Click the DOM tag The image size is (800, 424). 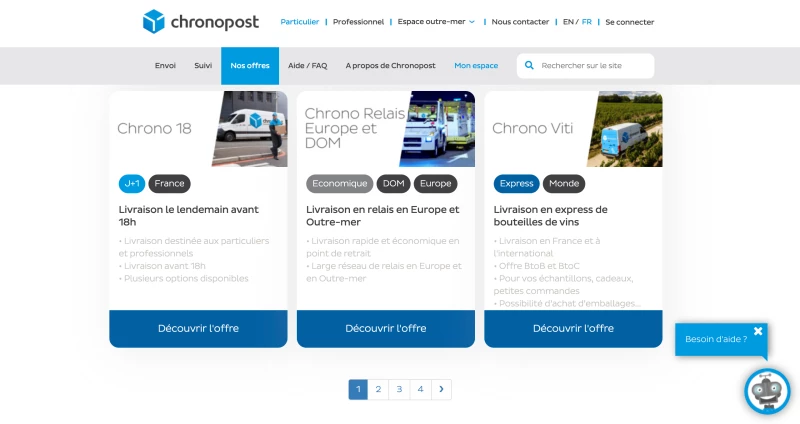tap(393, 184)
